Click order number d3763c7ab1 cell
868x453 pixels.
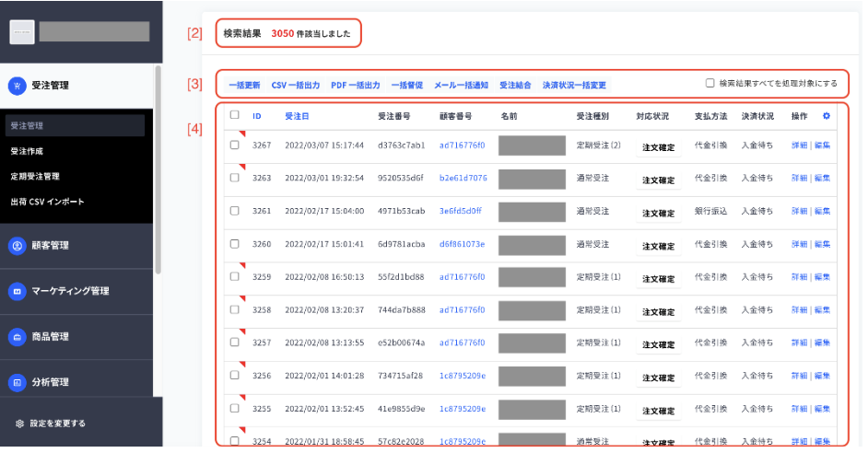click(402, 145)
